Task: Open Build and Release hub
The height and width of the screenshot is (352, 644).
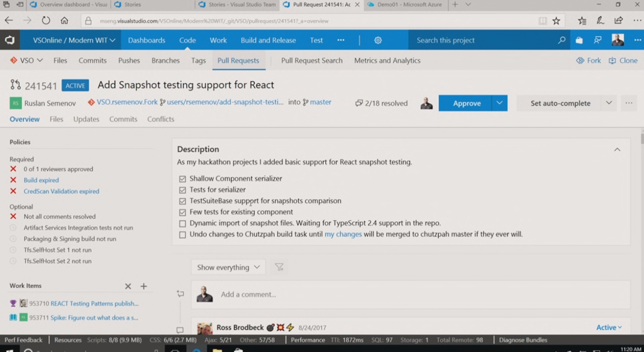Action: click(268, 40)
